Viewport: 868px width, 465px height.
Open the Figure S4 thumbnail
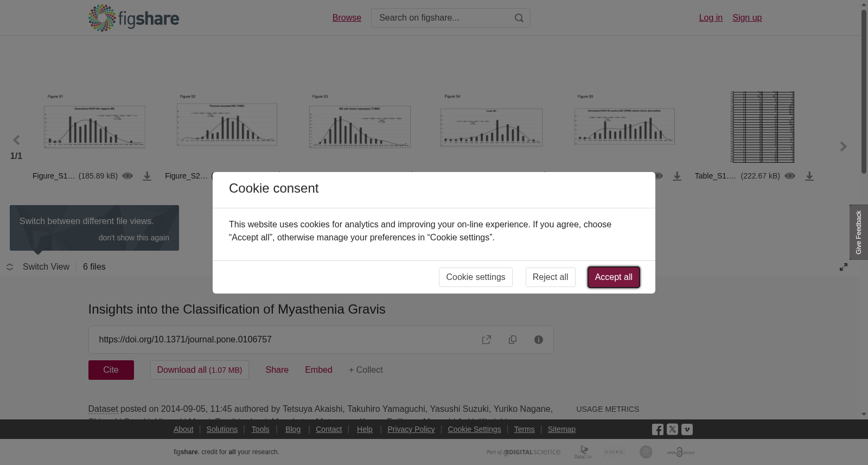492,127
